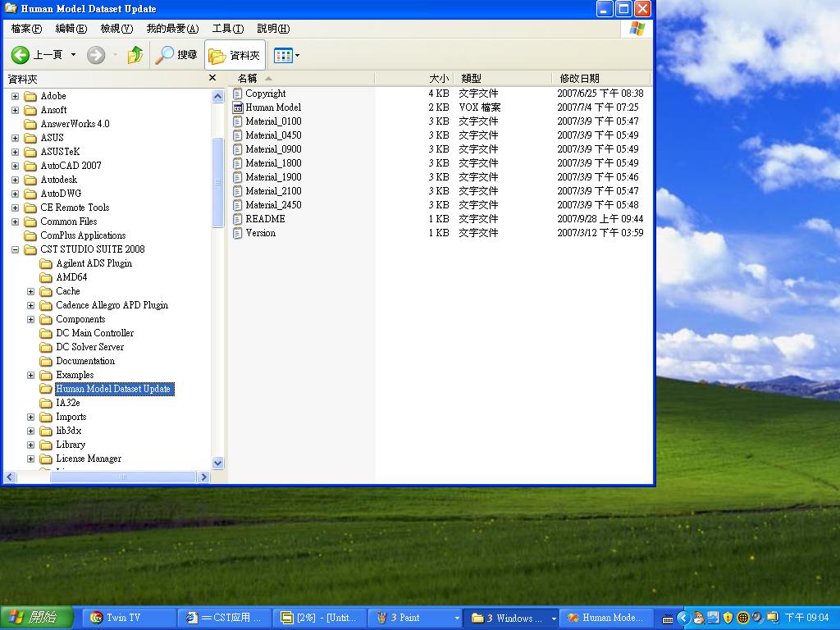Select the Material_2100 file icon
Viewport: 840px width, 630px height.
tap(238, 190)
